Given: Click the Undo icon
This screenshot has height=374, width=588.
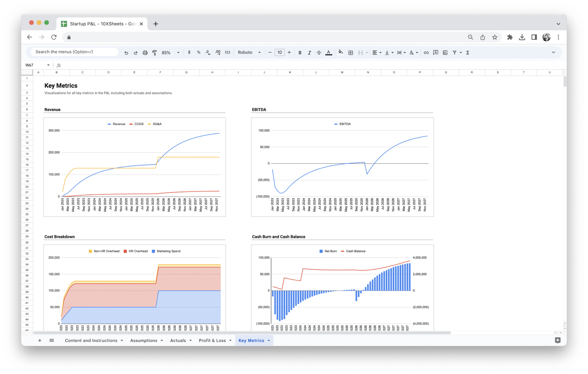Looking at the screenshot, I should [126, 53].
